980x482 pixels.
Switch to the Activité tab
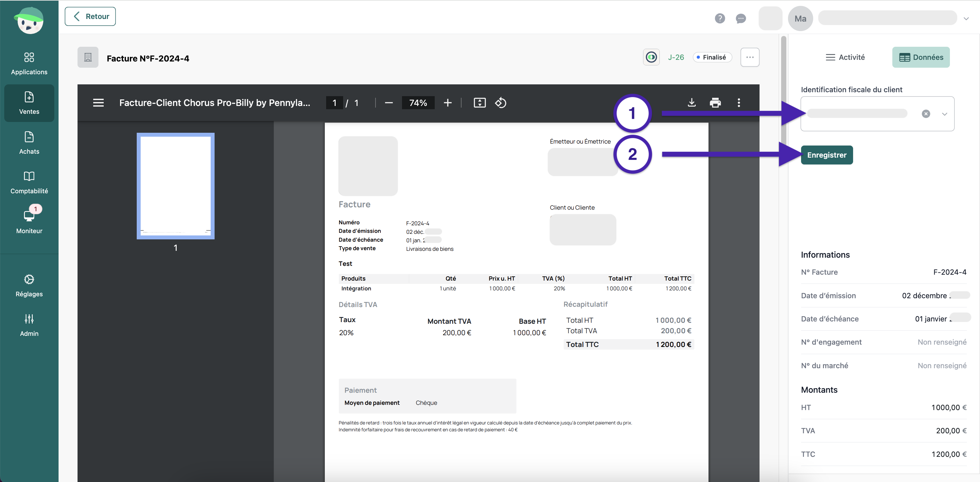[845, 57]
